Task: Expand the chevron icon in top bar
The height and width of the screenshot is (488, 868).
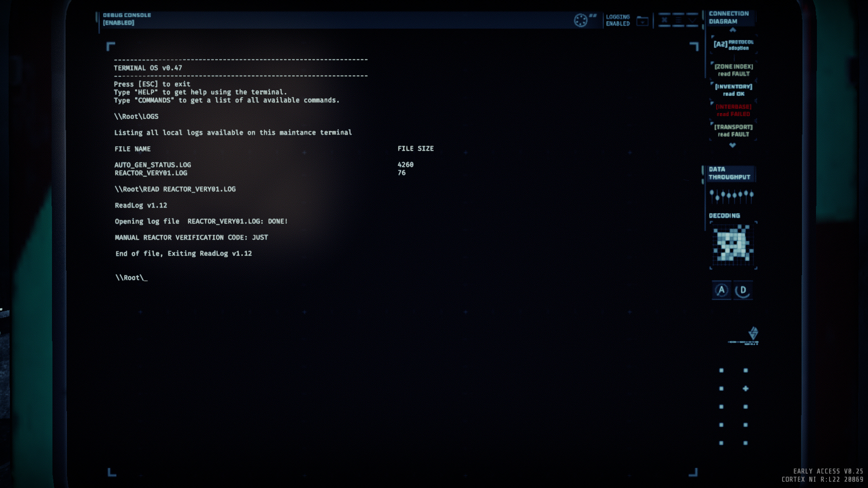Action: point(692,20)
